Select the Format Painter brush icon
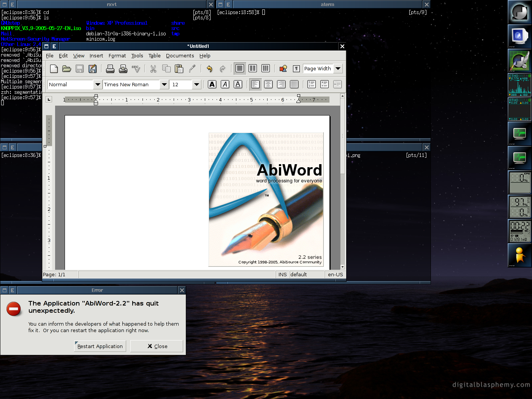 coord(192,69)
